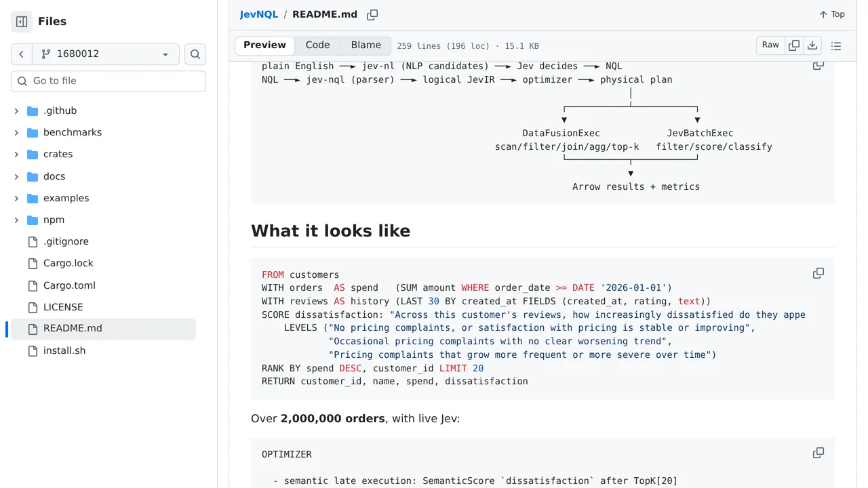The height and width of the screenshot is (488, 868).
Task: Copy raw file contents icon
Action: [x=794, y=45]
